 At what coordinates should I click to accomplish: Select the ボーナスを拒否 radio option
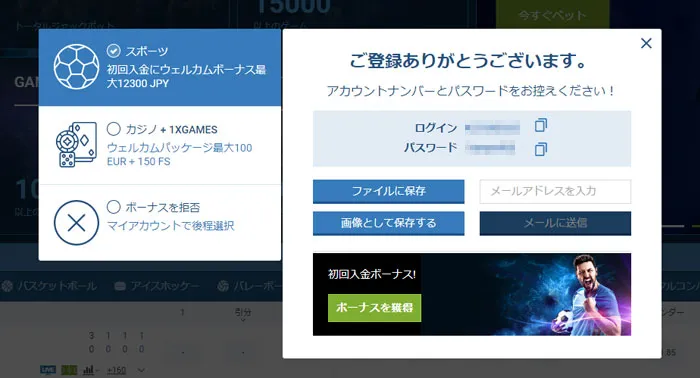tap(113, 207)
